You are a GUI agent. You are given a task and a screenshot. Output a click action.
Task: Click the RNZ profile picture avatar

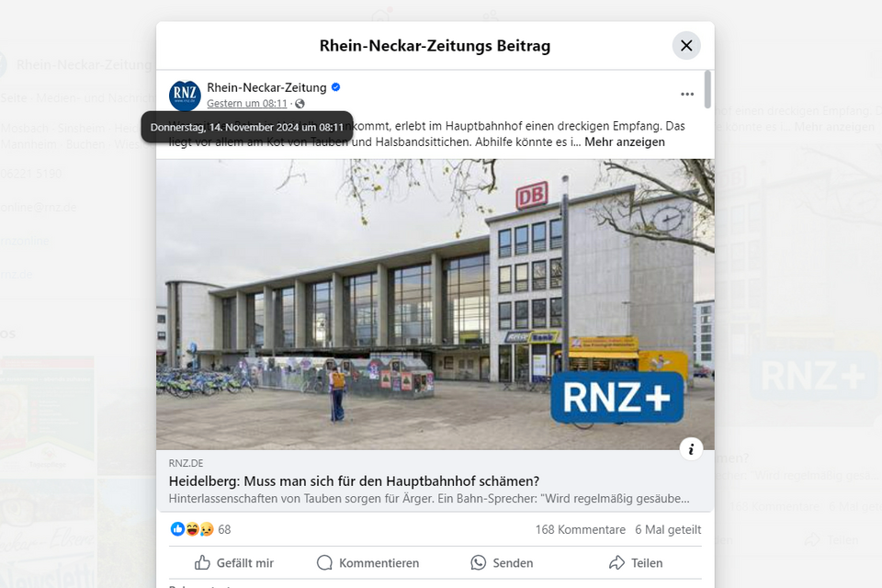click(x=185, y=96)
